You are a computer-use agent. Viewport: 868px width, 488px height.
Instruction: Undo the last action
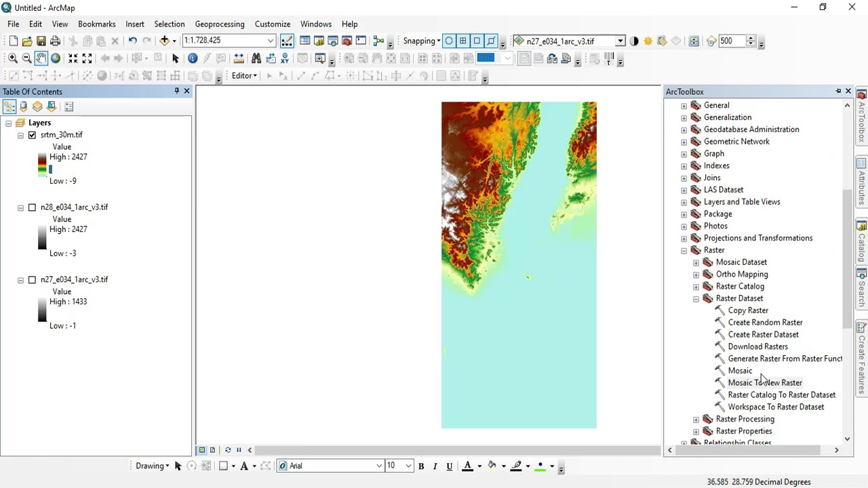coord(132,41)
